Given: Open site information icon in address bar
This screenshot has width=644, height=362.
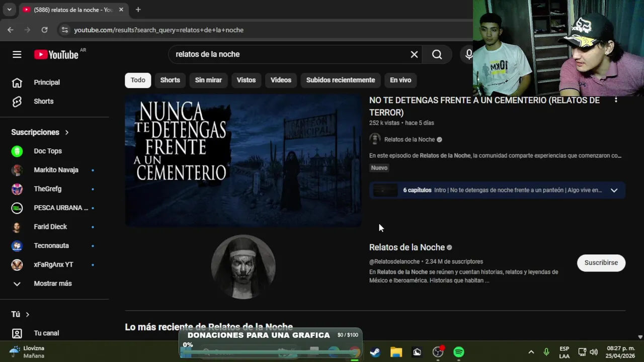Looking at the screenshot, I should 64,30.
